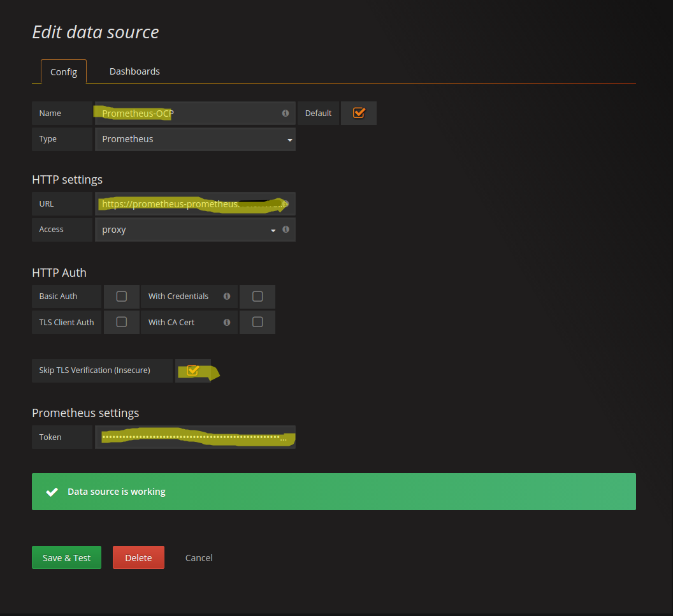Select the Config tab

[x=64, y=72]
